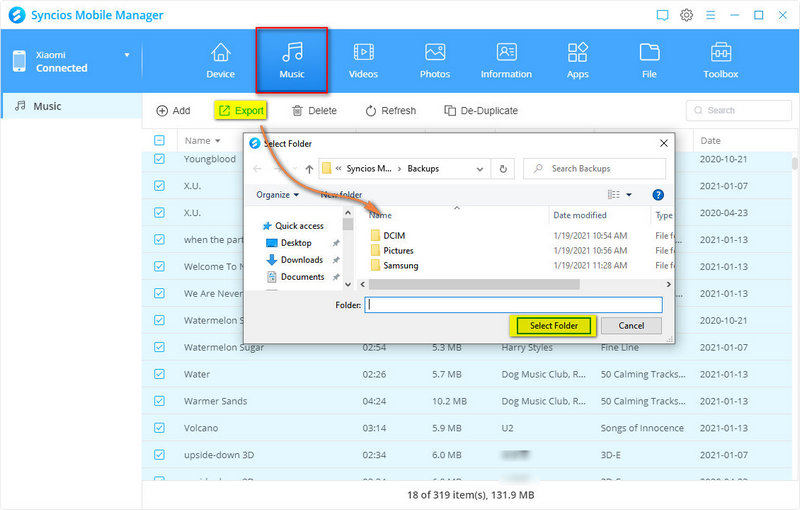
Task: Focus the main Search field
Action: pos(739,110)
